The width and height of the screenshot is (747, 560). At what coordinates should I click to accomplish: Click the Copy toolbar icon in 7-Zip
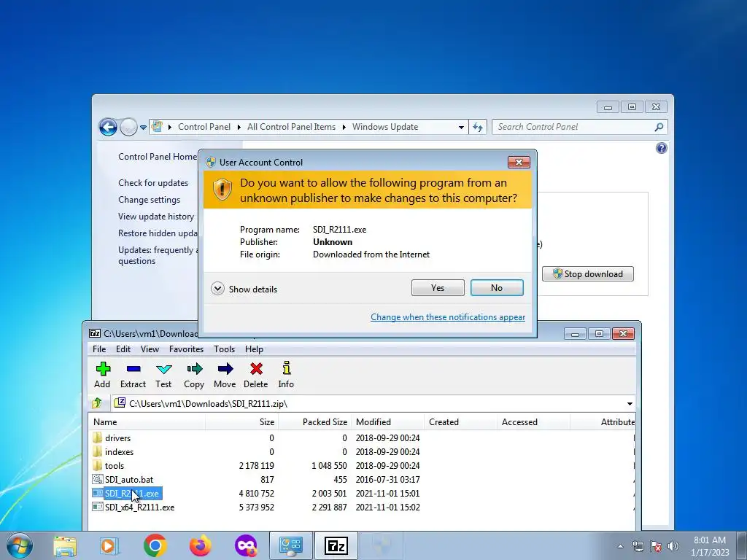[194, 376]
